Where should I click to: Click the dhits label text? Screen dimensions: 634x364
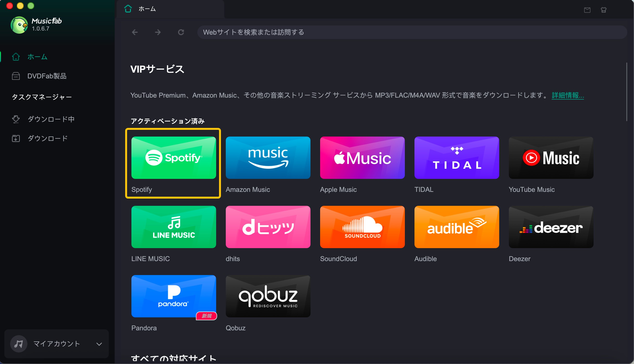pyautogui.click(x=233, y=259)
